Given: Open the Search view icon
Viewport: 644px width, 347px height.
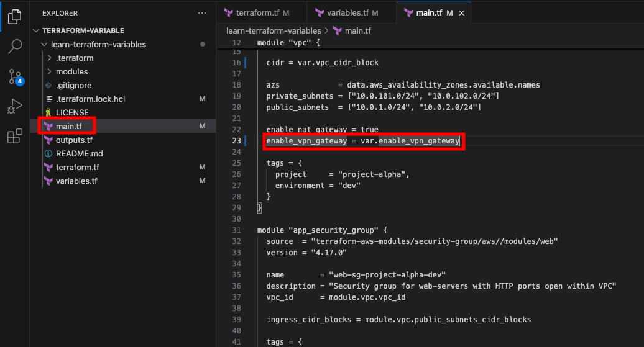Looking at the screenshot, I should click(15, 46).
